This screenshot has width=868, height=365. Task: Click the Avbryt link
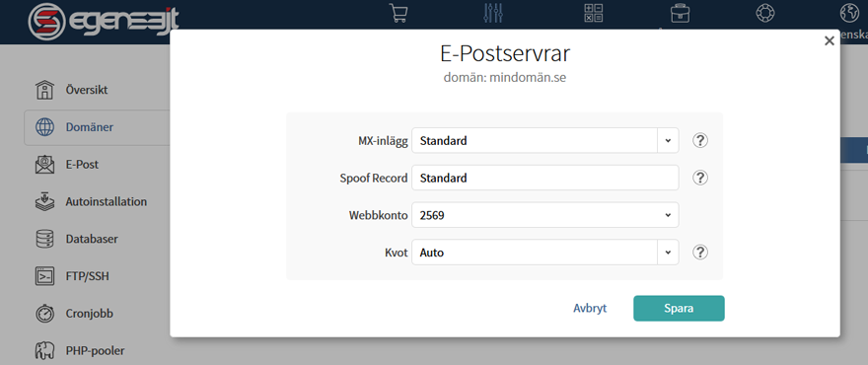tap(590, 308)
